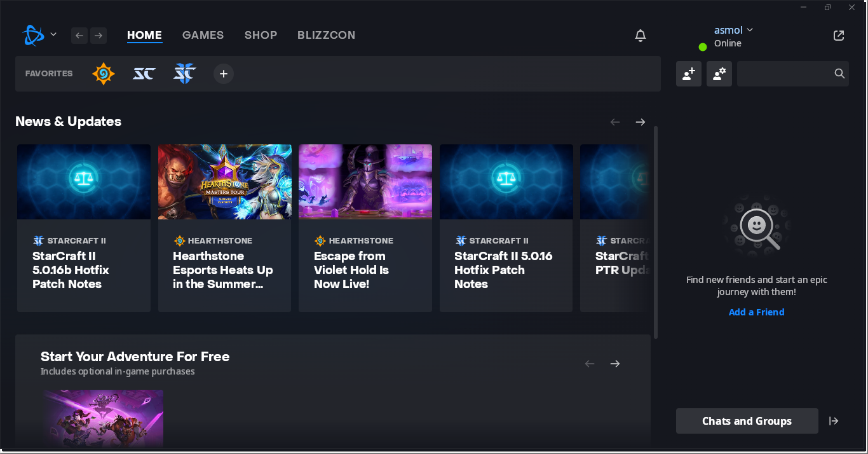868x454 pixels.
Task: Open the notifications bell
Action: click(x=641, y=36)
